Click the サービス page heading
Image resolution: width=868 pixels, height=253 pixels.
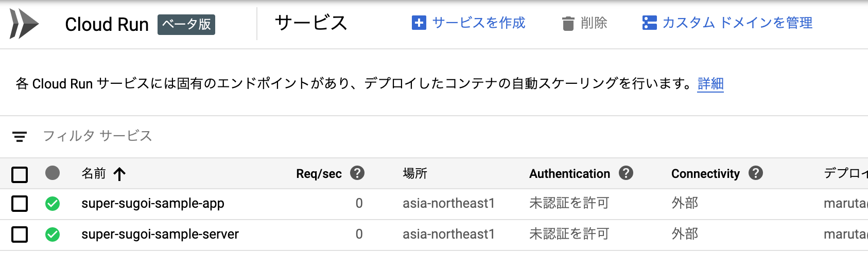(311, 23)
